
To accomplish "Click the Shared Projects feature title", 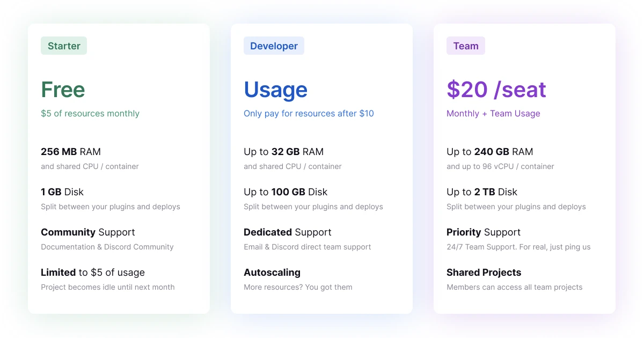I will coord(484,273).
